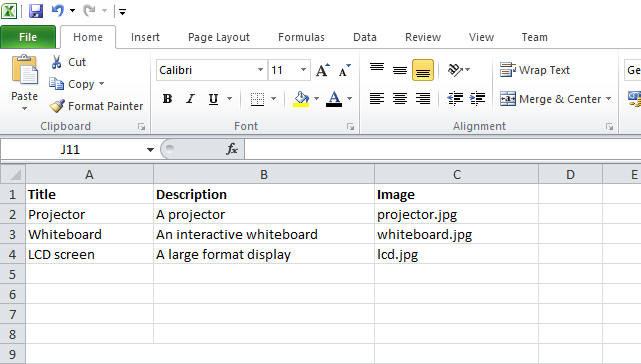The height and width of the screenshot is (364, 641).
Task: Toggle Italic formatting
Action: (x=190, y=99)
